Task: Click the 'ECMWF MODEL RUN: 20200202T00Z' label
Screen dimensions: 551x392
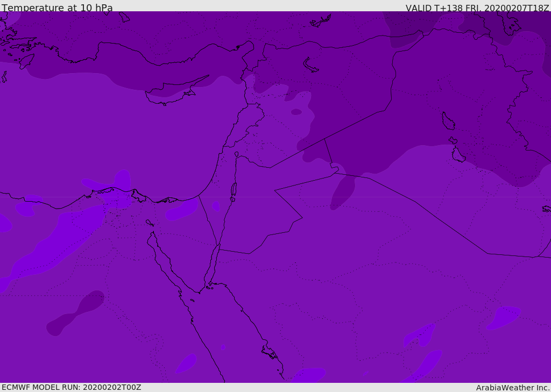Action: (72, 387)
